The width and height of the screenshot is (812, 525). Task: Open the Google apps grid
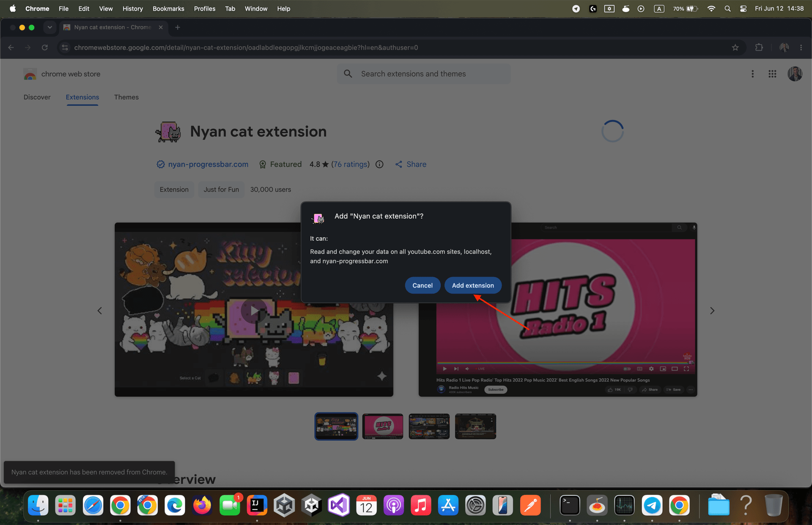pyautogui.click(x=772, y=74)
